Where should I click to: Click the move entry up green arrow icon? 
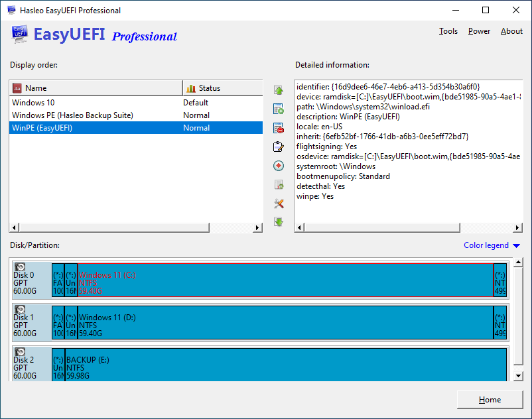[x=279, y=90]
